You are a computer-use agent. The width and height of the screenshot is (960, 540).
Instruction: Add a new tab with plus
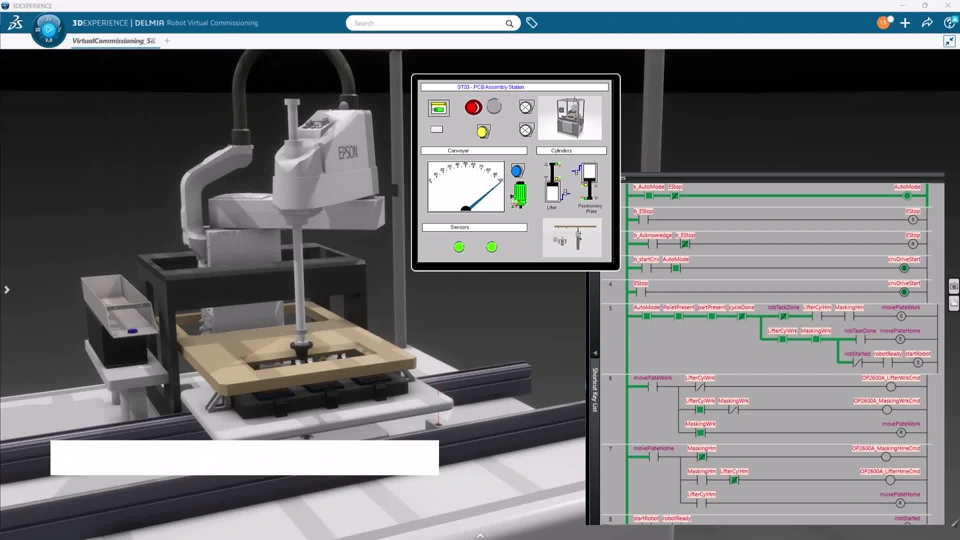(167, 41)
